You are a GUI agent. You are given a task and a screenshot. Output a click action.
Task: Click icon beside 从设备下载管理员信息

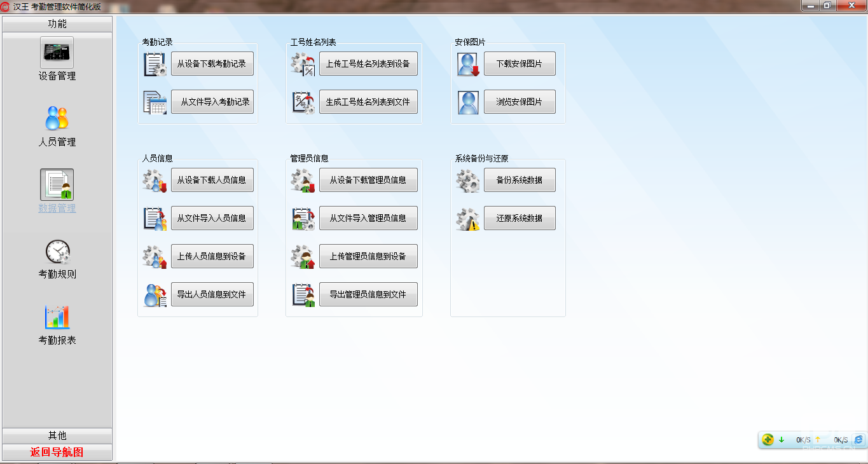coord(303,181)
